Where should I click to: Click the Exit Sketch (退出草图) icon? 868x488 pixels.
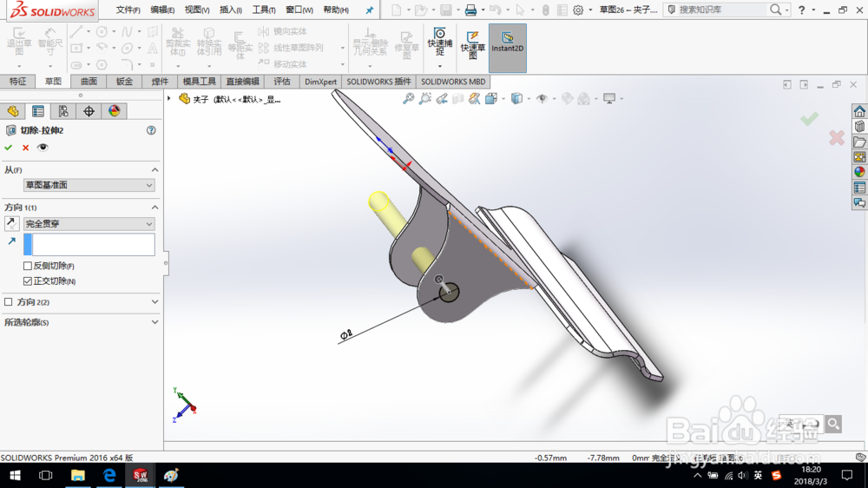tap(19, 42)
